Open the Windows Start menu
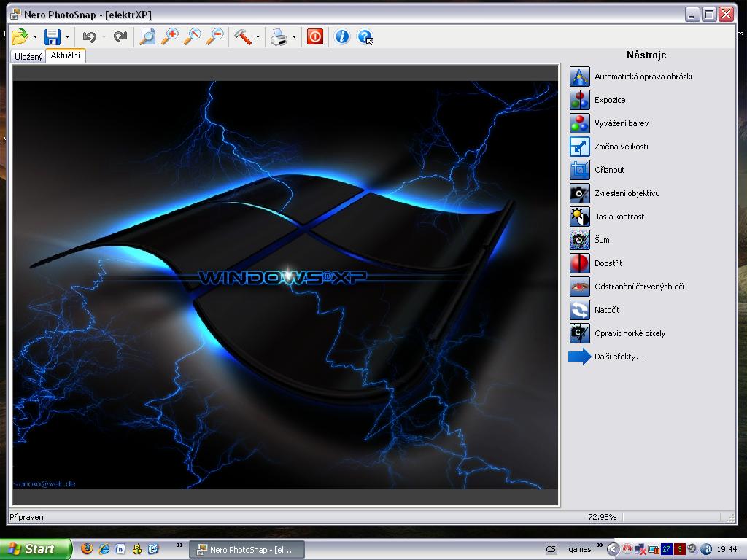Screen dimensions: 747x560 pos(35,549)
